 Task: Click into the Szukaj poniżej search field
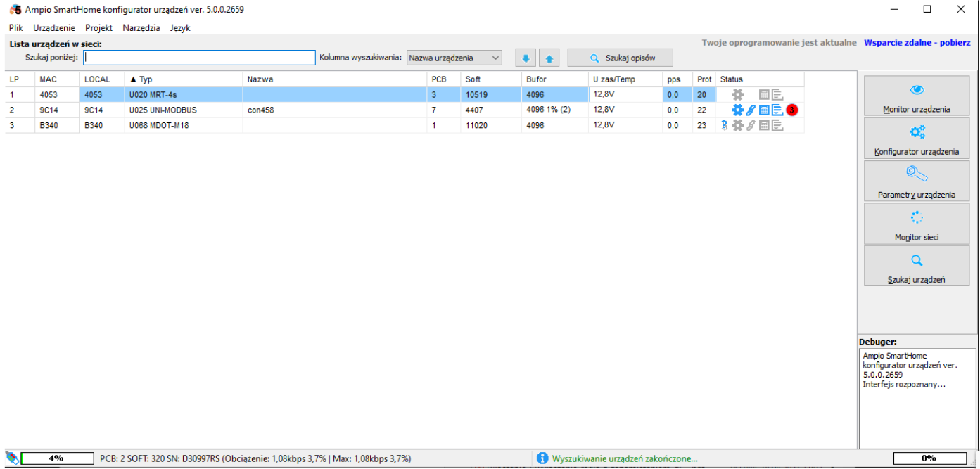coord(199,58)
